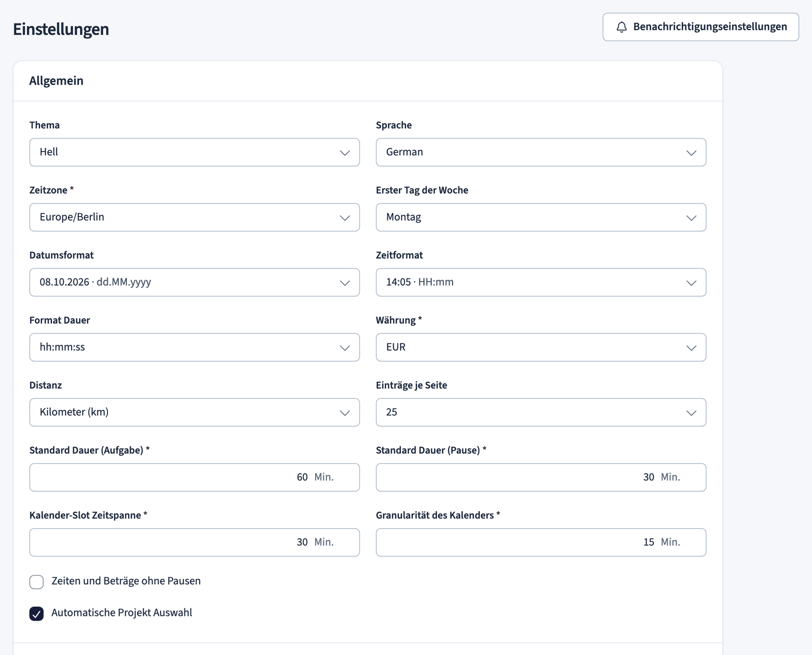The height and width of the screenshot is (655, 812).
Task: Click Granularität des Kalenders input field
Action: 541,542
